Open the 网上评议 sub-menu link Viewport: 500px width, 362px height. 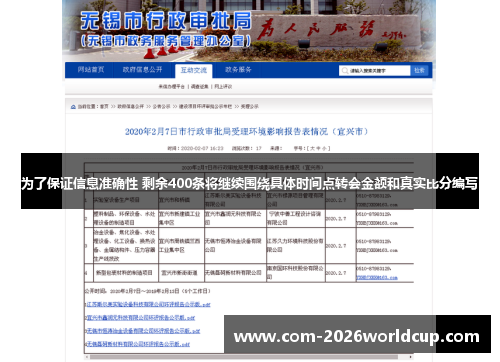(223, 87)
